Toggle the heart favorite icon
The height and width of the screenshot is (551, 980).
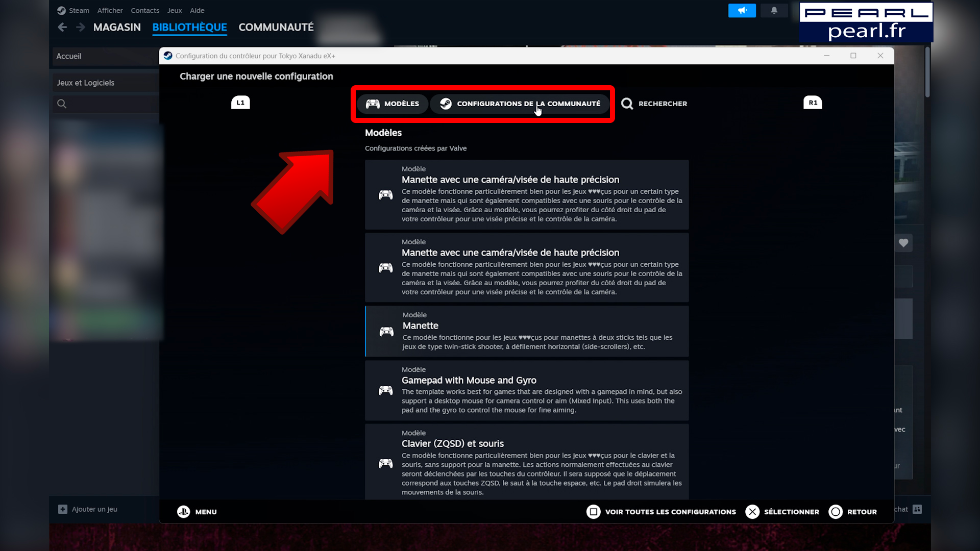903,243
